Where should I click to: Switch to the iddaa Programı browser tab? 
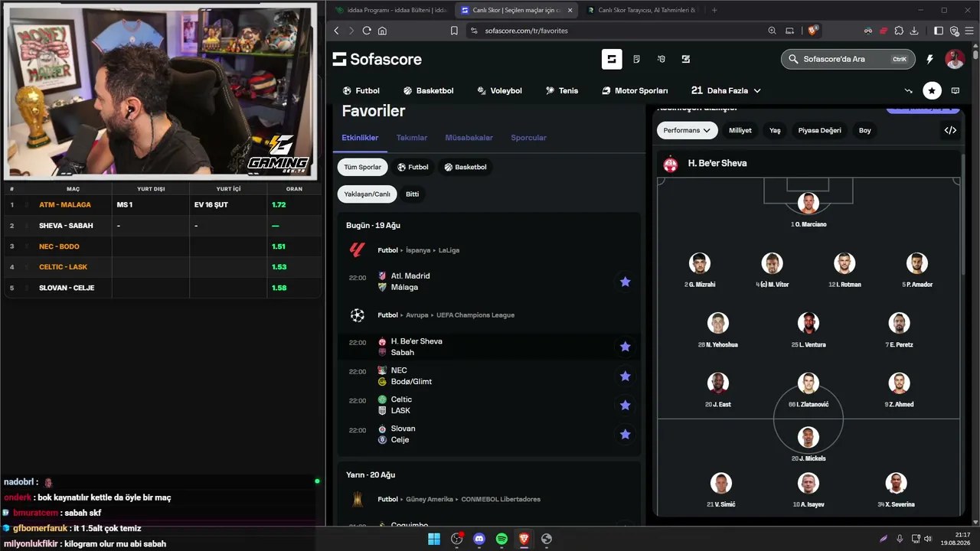tap(390, 10)
